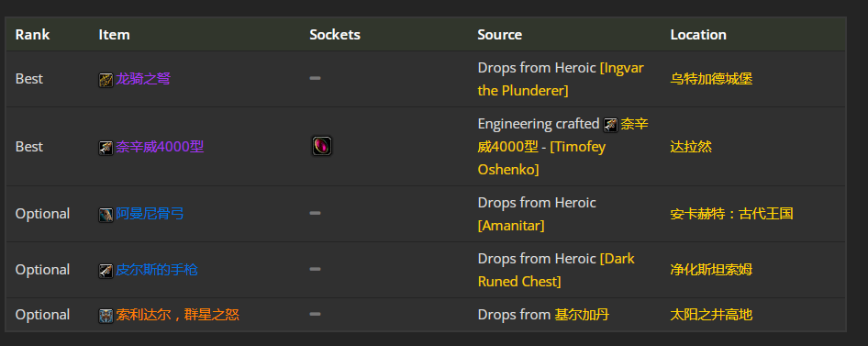Open the 乌特加德城堡 location link
This screenshot has height=346, width=868.
pyautogui.click(x=711, y=79)
